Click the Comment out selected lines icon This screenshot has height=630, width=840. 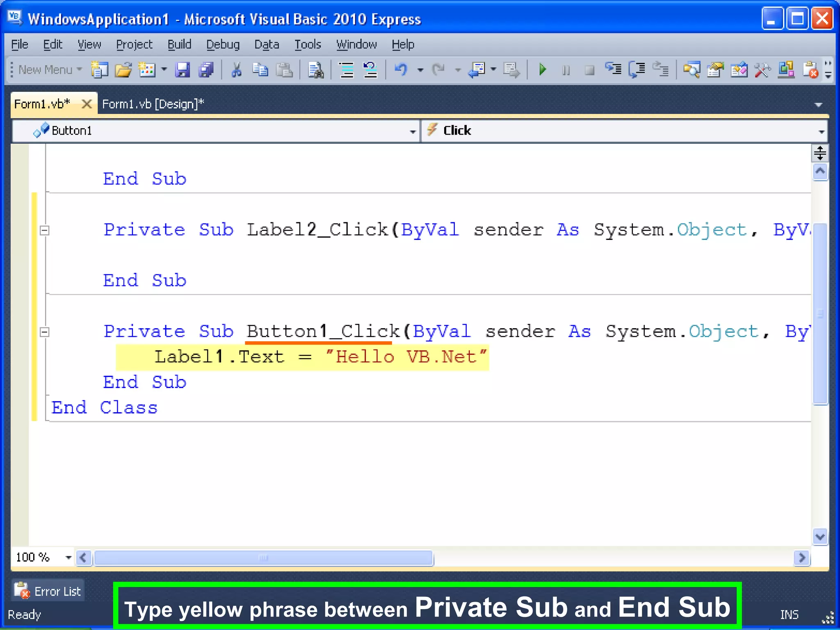click(x=347, y=70)
